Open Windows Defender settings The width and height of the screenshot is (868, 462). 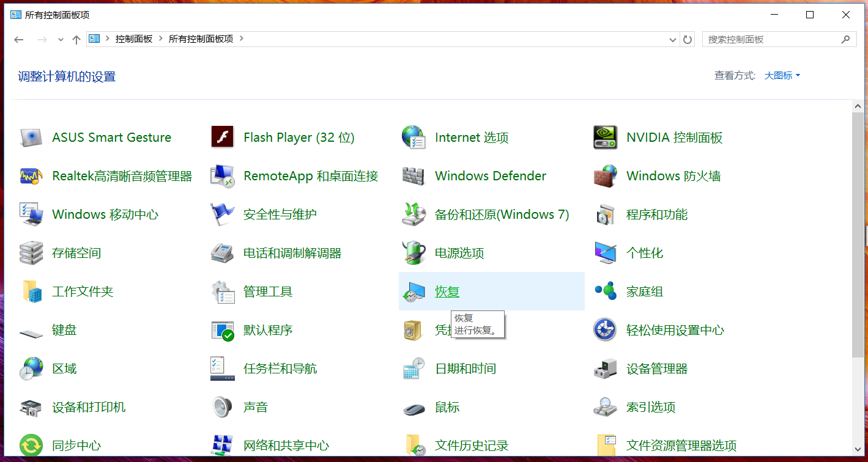point(489,176)
